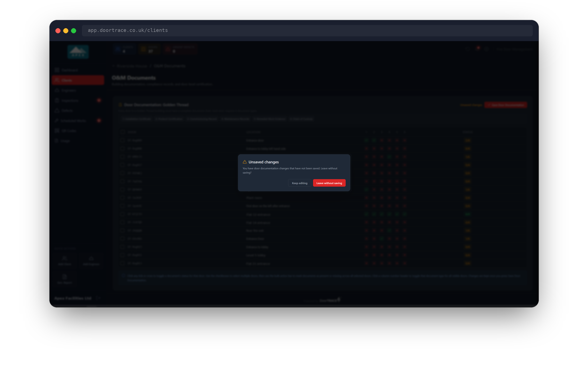The image size is (588, 378).
Task: Click the logout icon beside Apex Facilities Ltd
Action: tap(98, 298)
